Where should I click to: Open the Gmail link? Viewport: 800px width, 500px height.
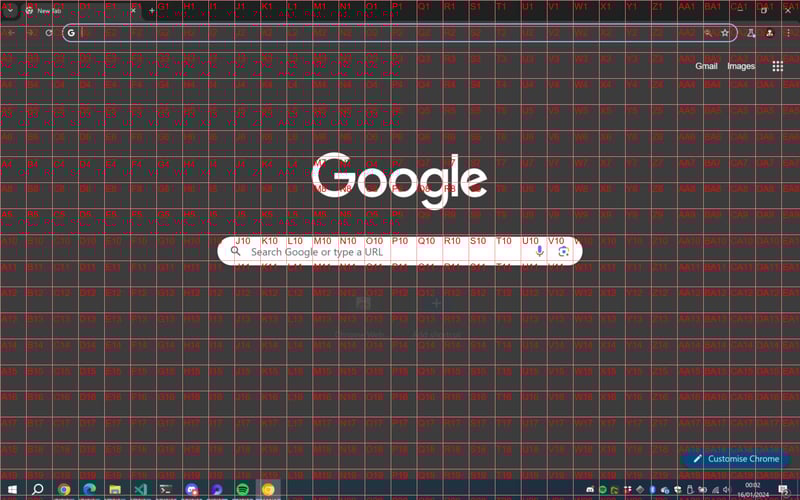click(x=706, y=66)
